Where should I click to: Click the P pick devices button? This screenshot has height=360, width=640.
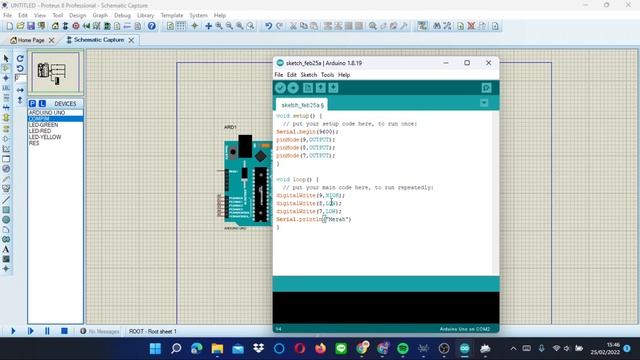pos(33,104)
